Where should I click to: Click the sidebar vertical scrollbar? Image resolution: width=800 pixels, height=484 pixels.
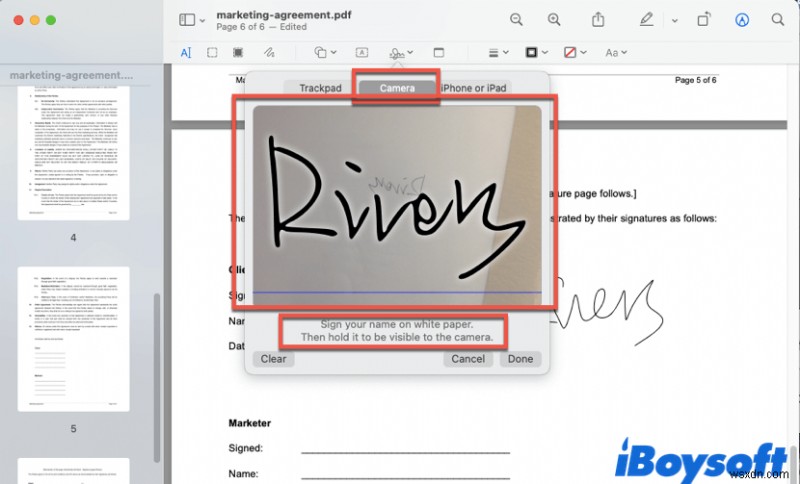point(157,377)
